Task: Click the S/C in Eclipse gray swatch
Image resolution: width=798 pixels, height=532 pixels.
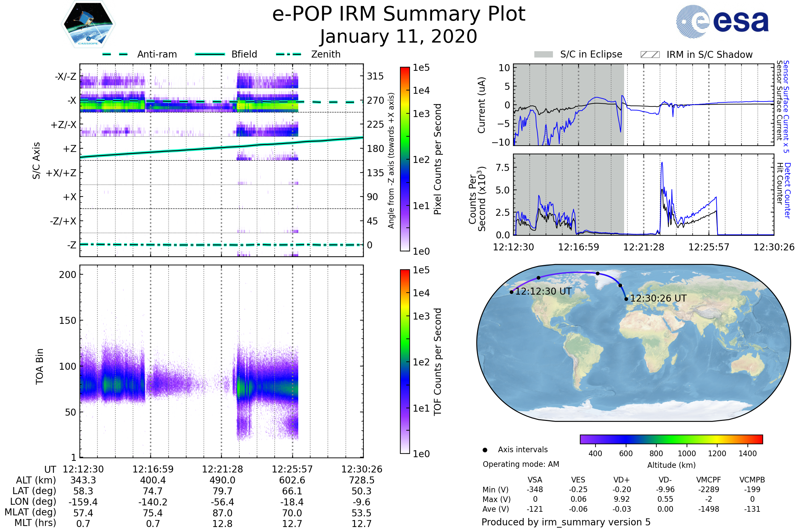Action: coord(543,55)
